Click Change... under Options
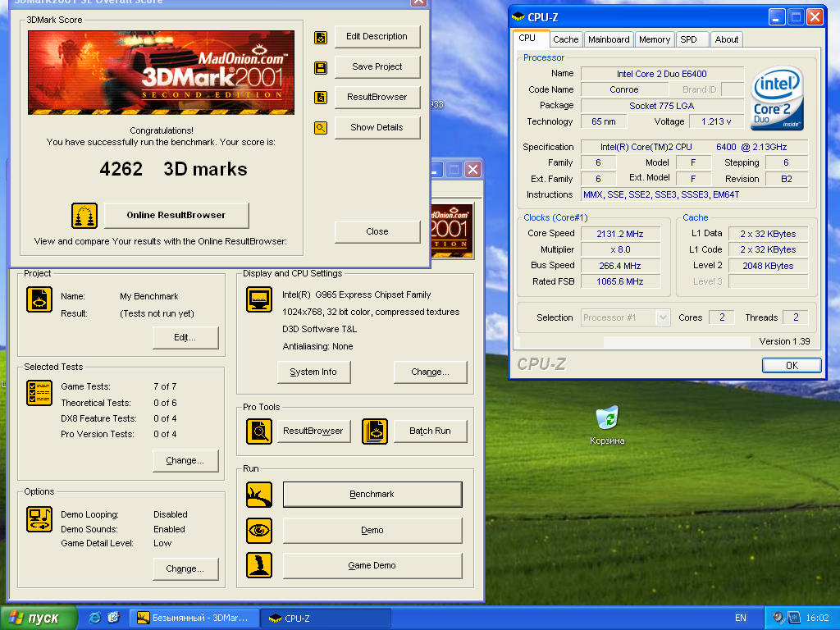Image resolution: width=840 pixels, height=630 pixels. [185, 569]
